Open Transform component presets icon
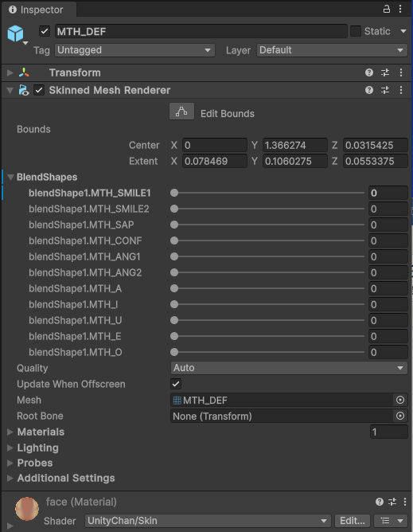The width and height of the screenshot is (413, 532). point(385,72)
